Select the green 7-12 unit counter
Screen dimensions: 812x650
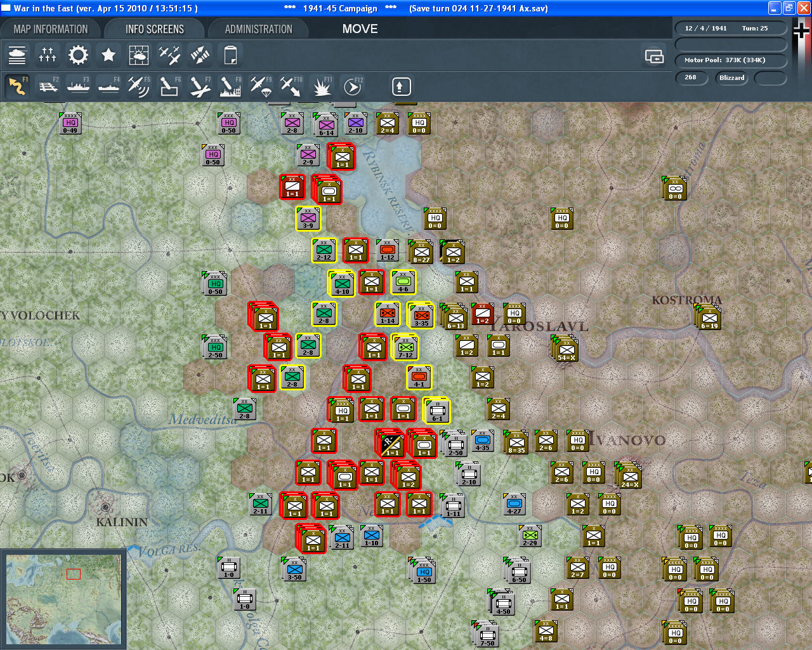(405, 347)
